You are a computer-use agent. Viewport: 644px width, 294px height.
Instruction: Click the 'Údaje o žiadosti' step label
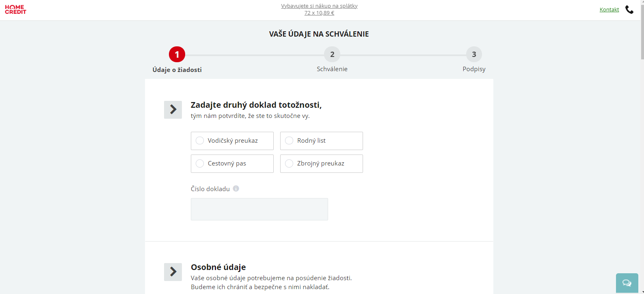pos(177,70)
